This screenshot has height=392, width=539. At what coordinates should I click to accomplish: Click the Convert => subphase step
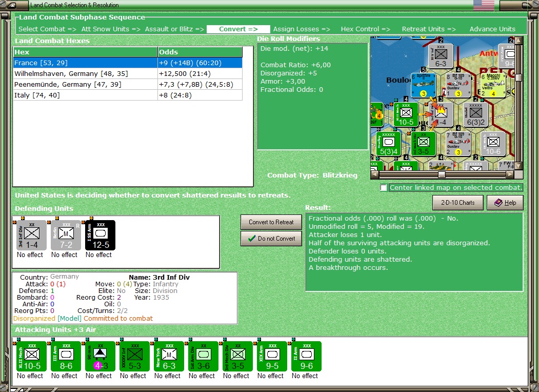(x=238, y=29)
